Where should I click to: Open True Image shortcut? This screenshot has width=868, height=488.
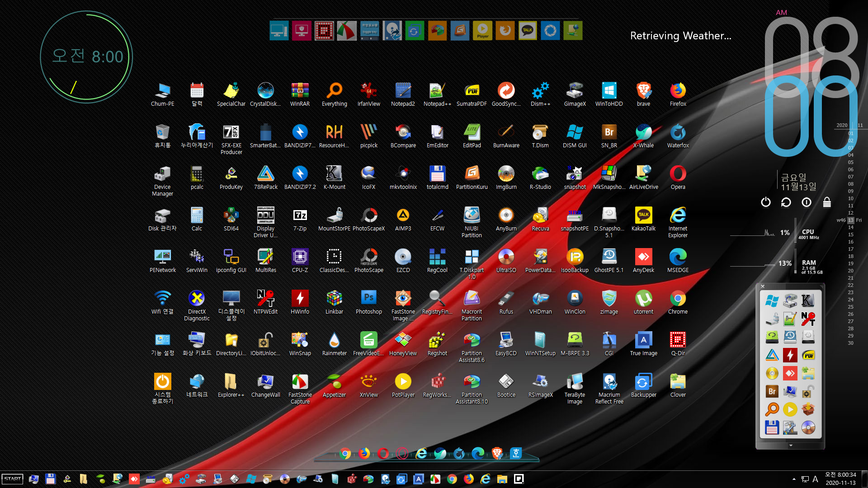click(643, 344)
